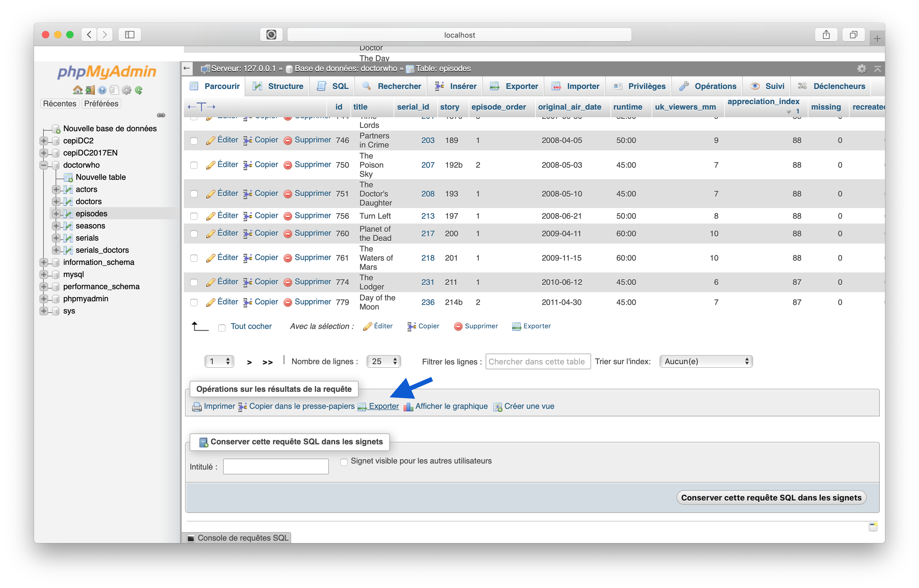Show all Safari tabs overview
The width and height of the screenshot is (919, 588).
coord(853,35)
